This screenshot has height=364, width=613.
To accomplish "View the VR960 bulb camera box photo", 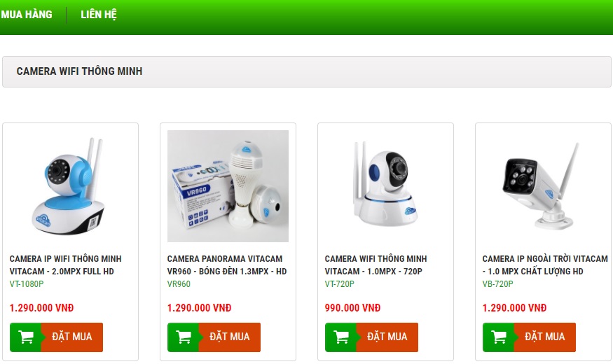I will pyautogui.click(x=228, y=186).
